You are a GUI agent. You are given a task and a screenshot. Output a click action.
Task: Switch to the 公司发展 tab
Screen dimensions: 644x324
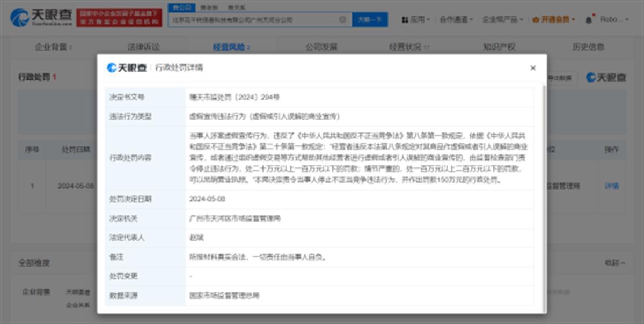coord(321,47)
